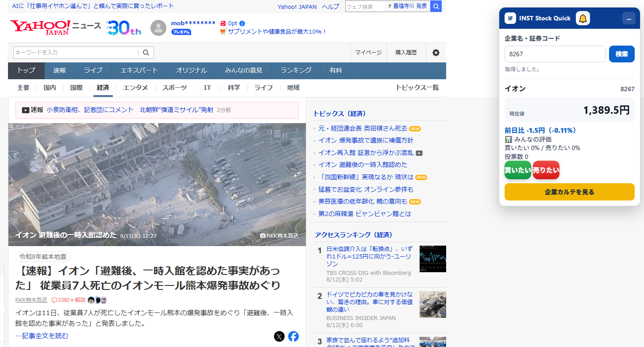Screen dimensions: 644x347
Task: Click the 速報 video badge in the alert bar
Action: (x=32, y=110)
